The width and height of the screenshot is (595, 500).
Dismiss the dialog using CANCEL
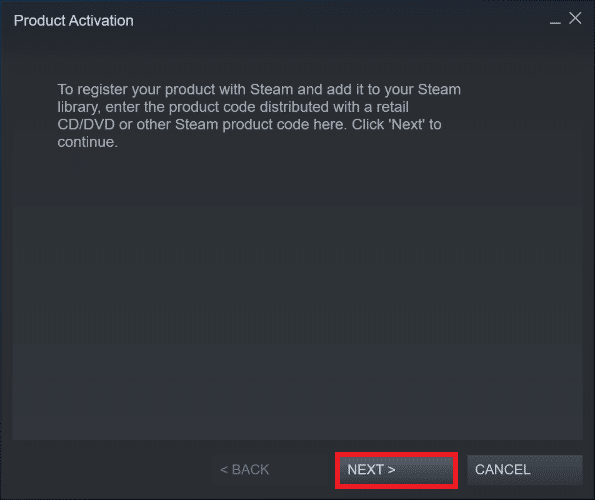click(524, 470)
